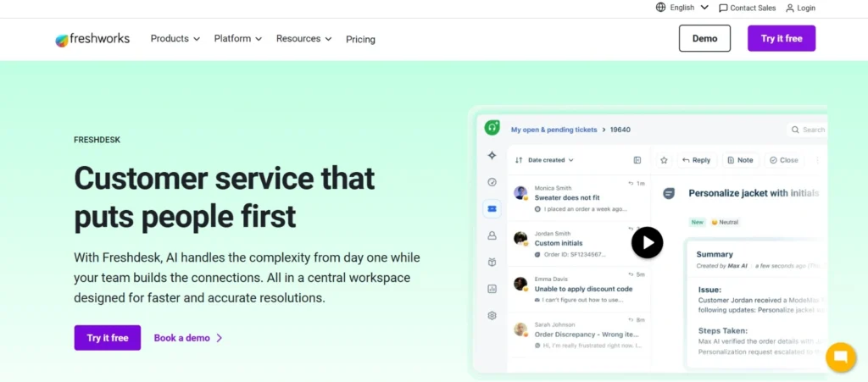Click the green headset Freshdesk icon

tap(492, 128)
